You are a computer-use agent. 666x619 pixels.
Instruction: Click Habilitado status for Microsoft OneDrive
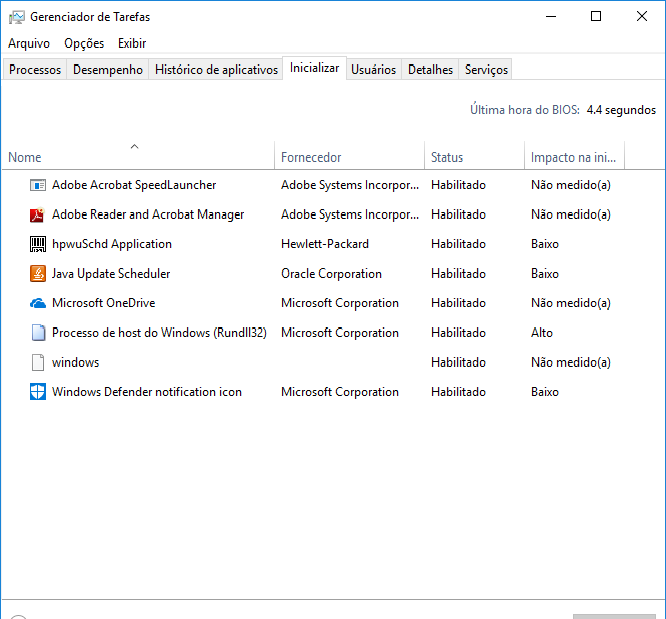coord(458,303)
